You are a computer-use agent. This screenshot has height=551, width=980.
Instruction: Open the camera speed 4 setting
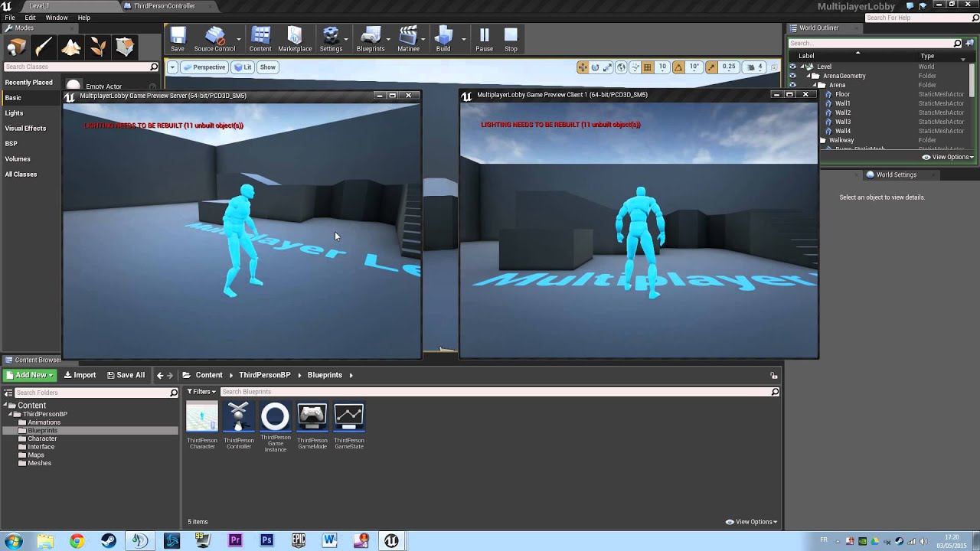pyautogui.click(x=755, y=67)
